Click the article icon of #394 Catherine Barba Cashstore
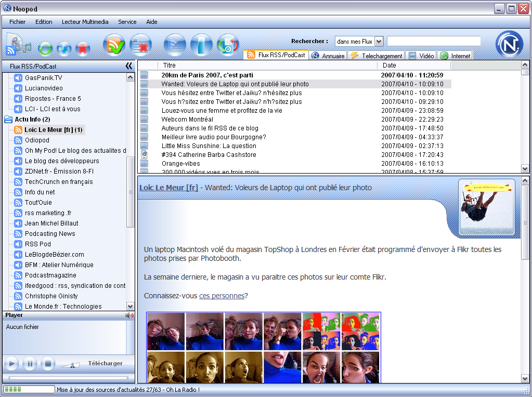 [144, 155]
